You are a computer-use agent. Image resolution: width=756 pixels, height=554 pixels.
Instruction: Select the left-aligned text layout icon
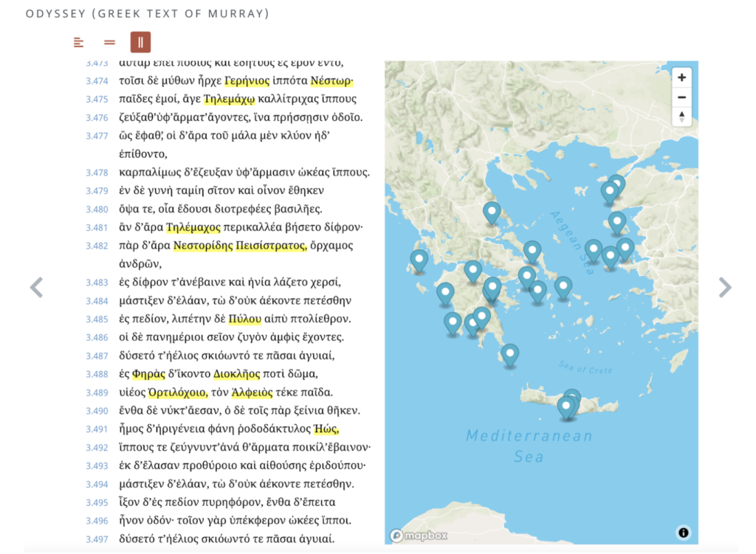point(78,42)
